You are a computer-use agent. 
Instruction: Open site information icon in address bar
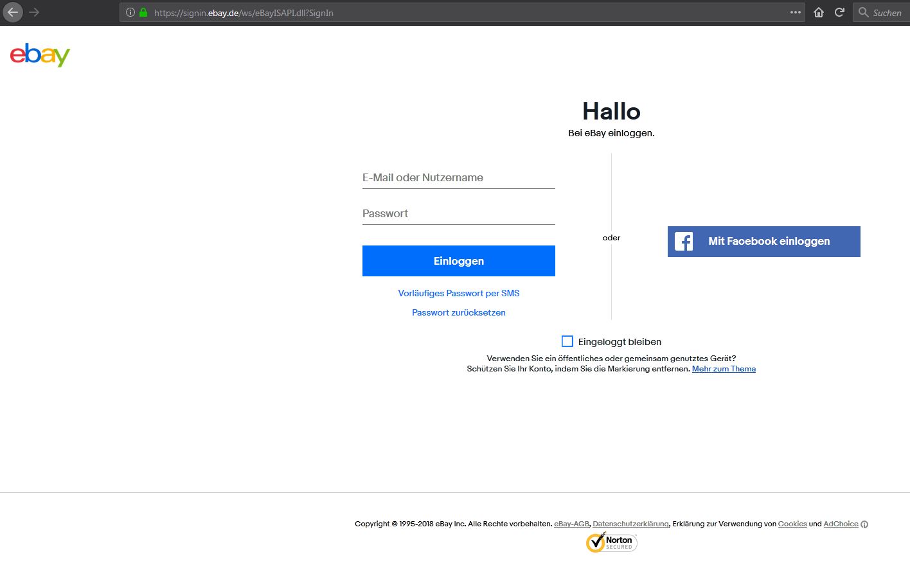[x=130, y=12]
